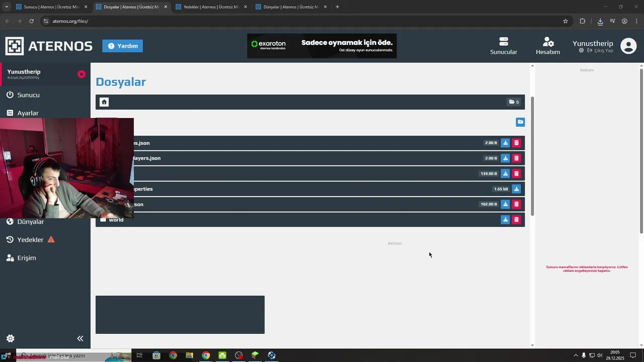Open a new browser tab

click(337, 7)
